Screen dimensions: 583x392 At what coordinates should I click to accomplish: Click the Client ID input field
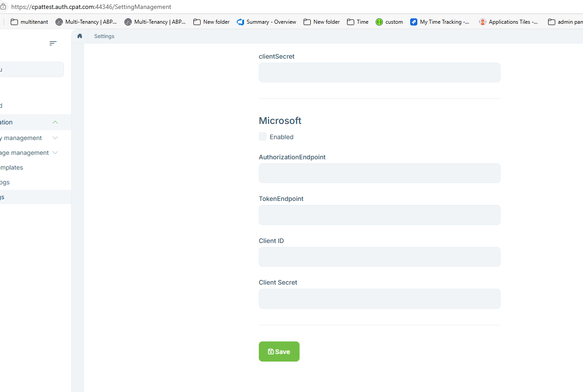379,257
